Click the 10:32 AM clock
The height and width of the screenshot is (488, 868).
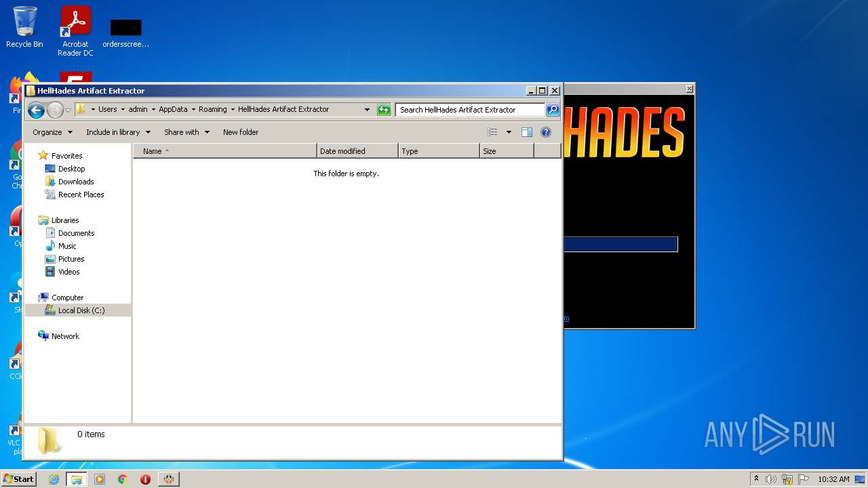click(833, 479)
